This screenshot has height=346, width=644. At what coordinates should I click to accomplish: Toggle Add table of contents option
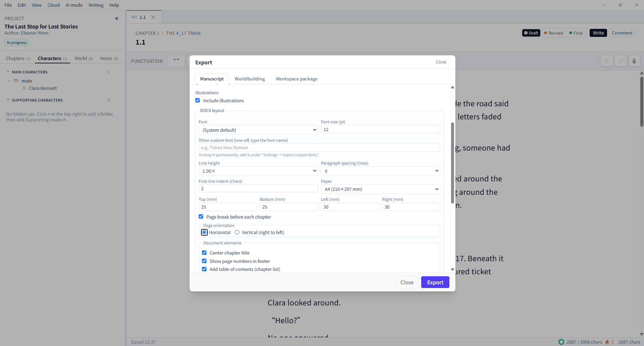click(204, 269)
